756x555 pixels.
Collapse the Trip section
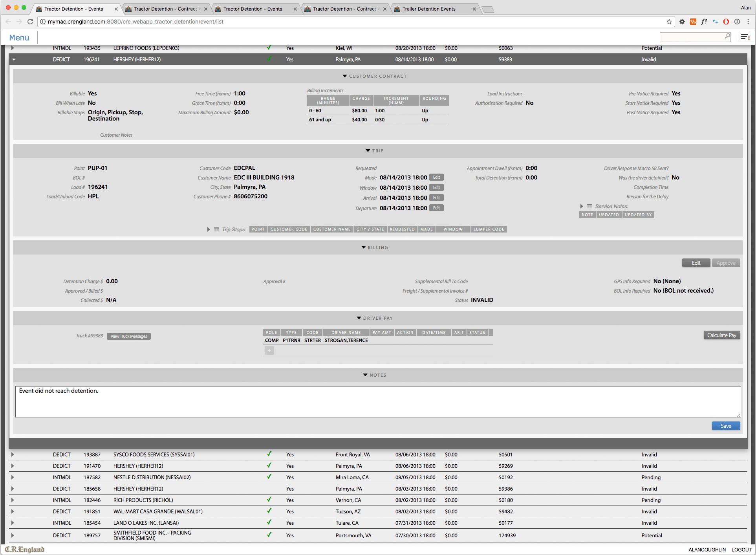(x=368, y=151)
